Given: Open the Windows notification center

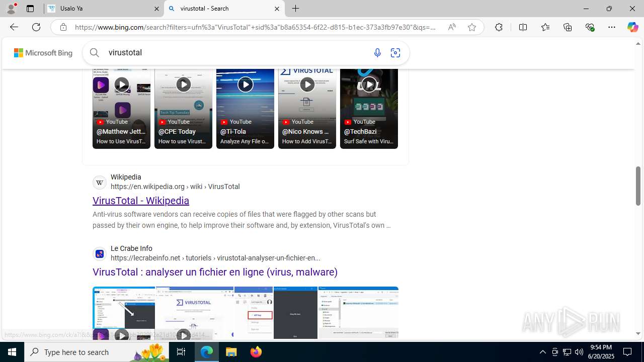Looking at the screenshot, I should pos(628,352).
